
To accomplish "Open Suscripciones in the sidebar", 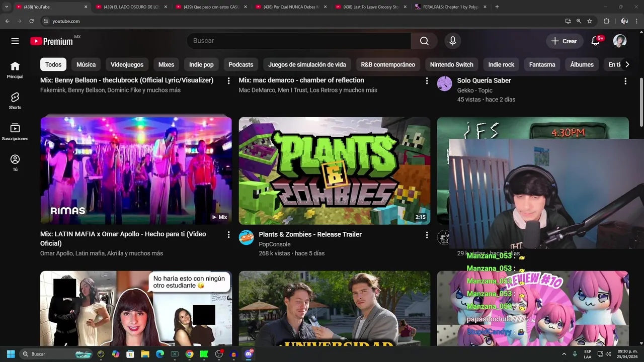I will click(x=15, y=132).
